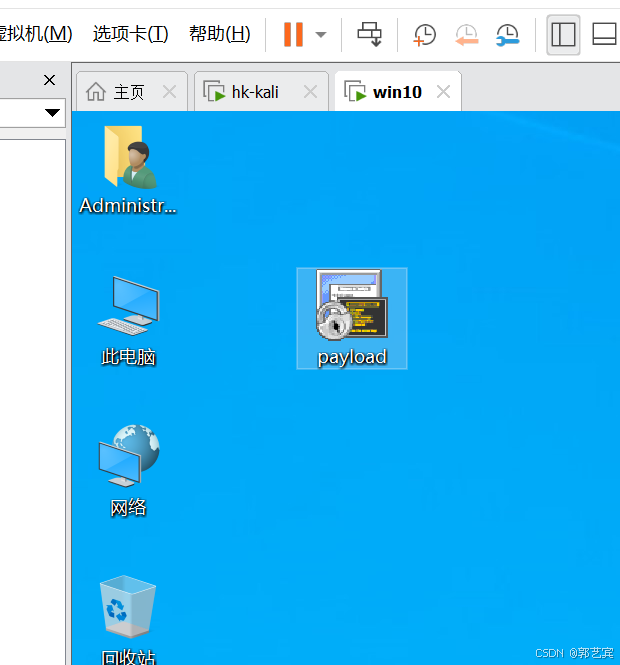Close the win10 tab
Image resolution: width=620 pixels, height=665 pixels.
pyautogui.click(x=444, y=92)
